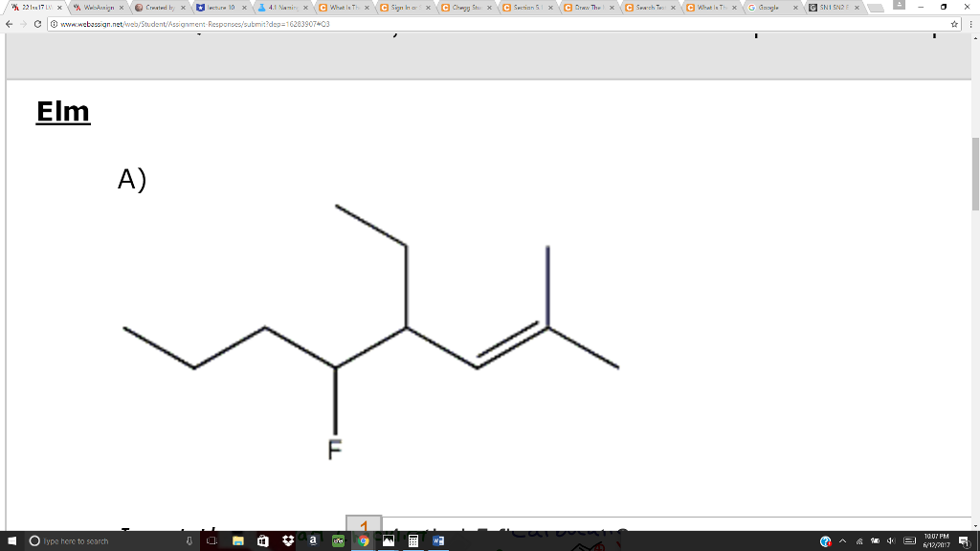Expand hidden icons in the system tray
This screenshot has width=980, height=551.
pyautogui.click(x=842, y=540)
